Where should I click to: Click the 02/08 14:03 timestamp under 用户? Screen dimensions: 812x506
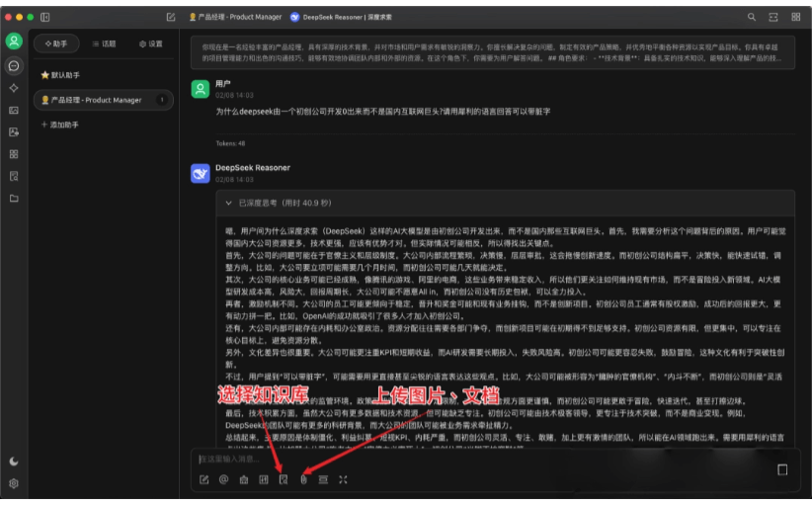pos(234,95)
